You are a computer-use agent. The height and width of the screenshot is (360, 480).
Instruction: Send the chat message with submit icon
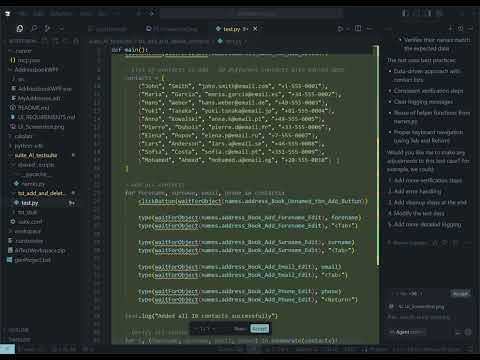click(468, 332)
